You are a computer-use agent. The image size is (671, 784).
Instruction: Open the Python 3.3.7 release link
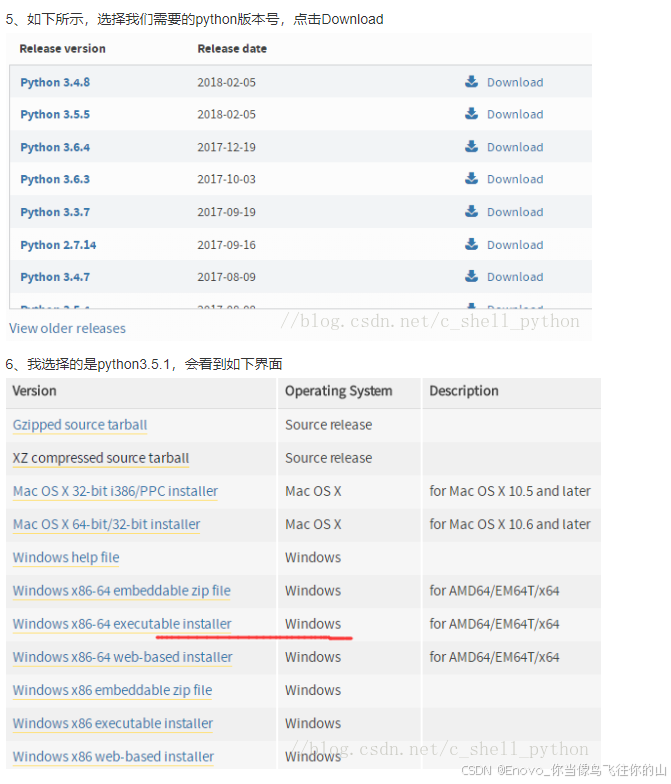55,212
